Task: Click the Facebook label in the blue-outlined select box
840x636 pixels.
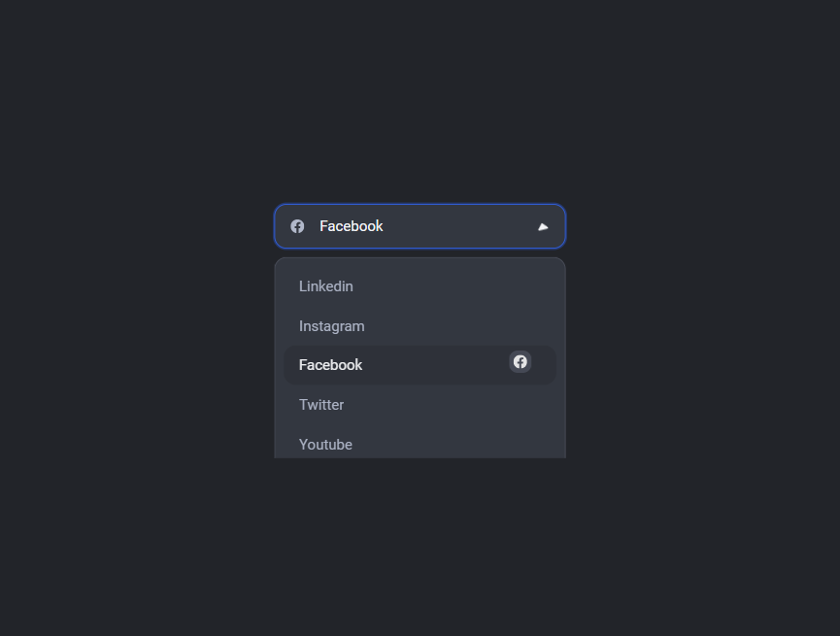Action: (x=351, y=226)
